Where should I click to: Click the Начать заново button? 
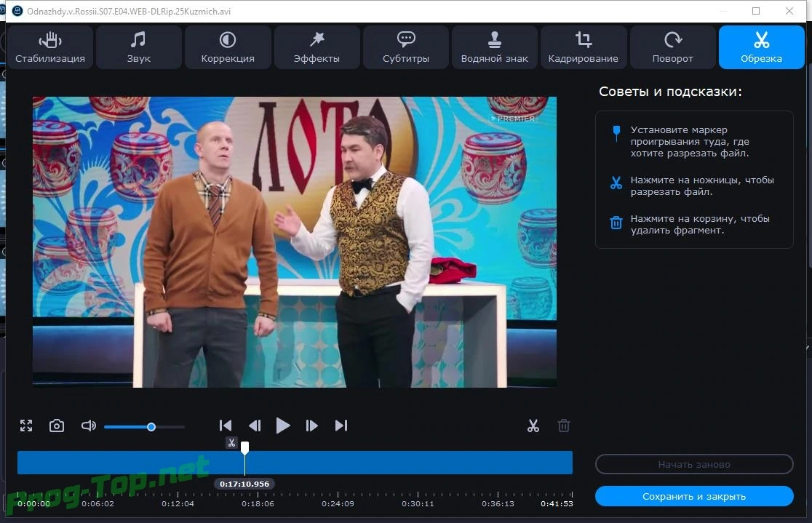pos(694,465)
